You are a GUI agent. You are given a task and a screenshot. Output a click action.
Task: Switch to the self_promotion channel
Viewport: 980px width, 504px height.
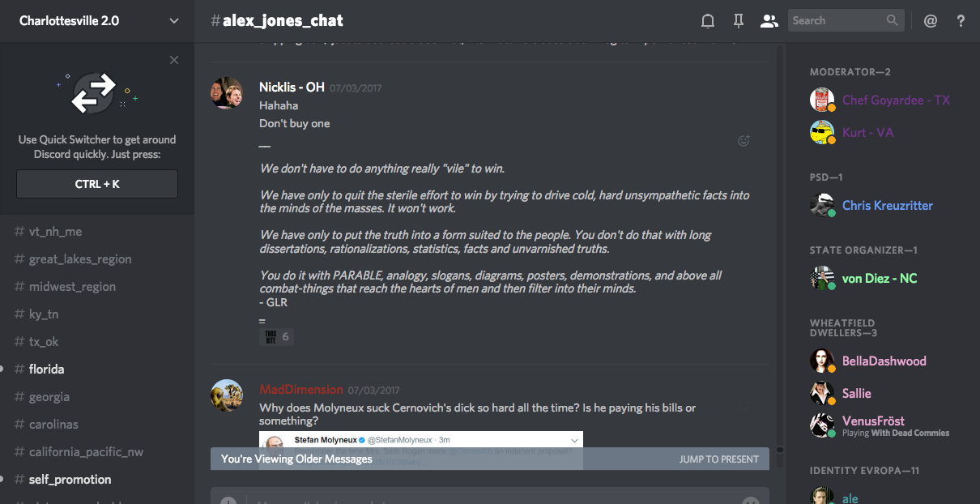pos(70,480)
